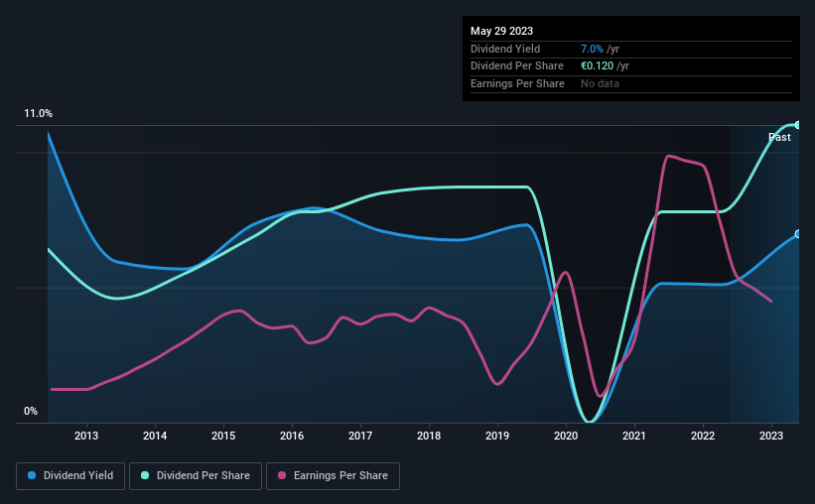Click the 11.0% y-axis label
The width and height of the screenshot is (815, 504).
pos(39,114)
